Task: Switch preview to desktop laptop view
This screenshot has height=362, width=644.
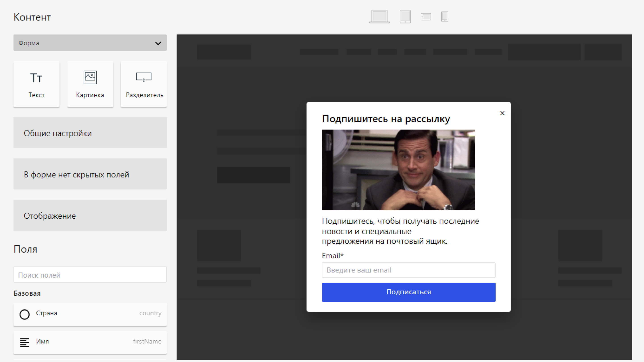Action: (x=379, y=17)
